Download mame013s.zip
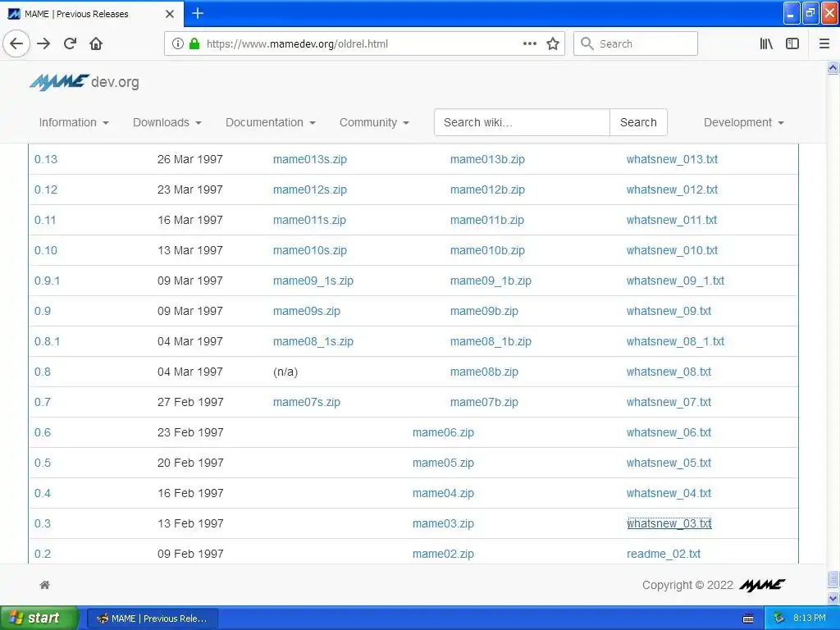Viewport: 840px width, 630px height. click(309, 159)
